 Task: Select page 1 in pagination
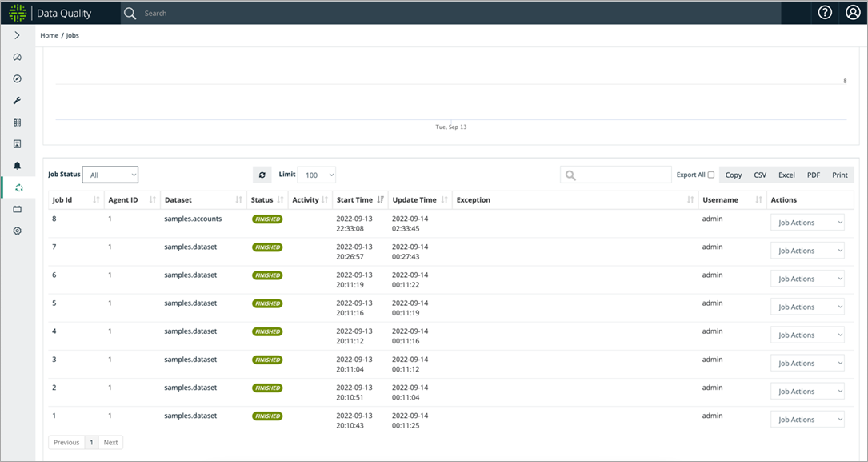[x=92, y=443]
